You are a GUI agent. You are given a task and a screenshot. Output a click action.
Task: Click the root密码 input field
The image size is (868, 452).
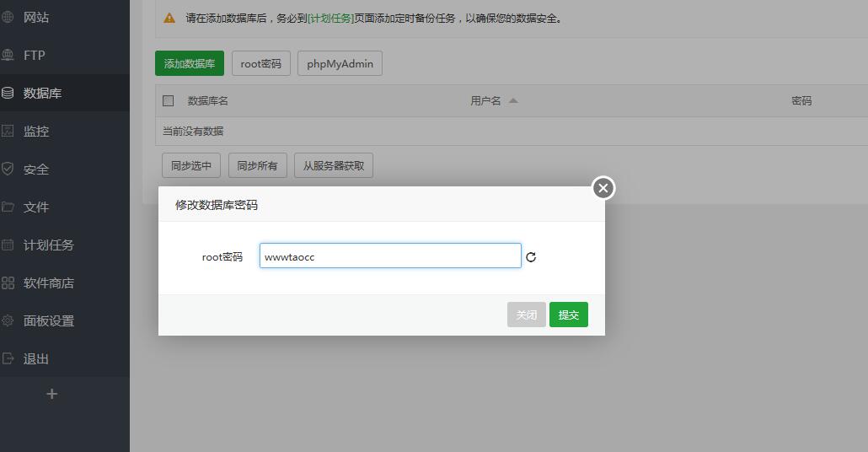coord(390,256)
